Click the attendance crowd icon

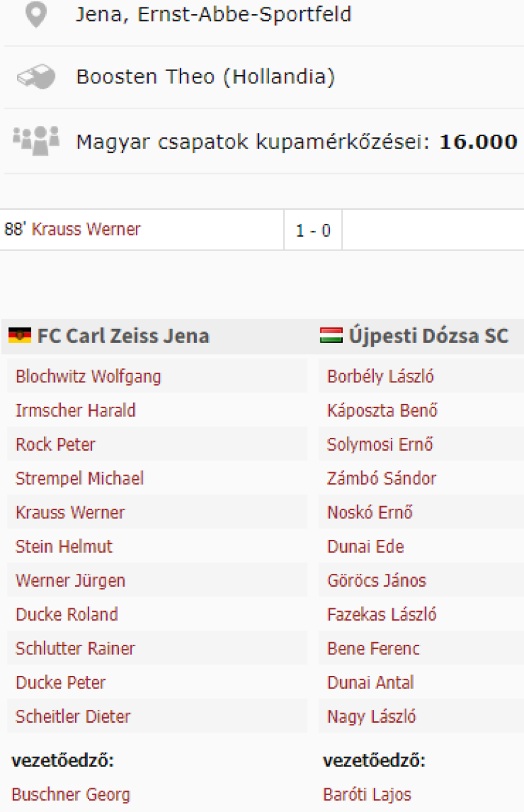tap(36, 140)
